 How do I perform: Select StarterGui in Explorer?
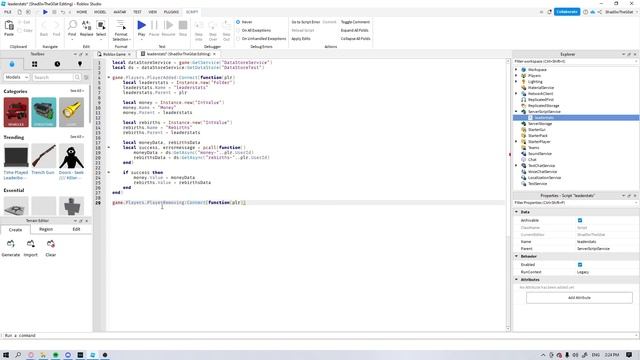coord(537,130)
